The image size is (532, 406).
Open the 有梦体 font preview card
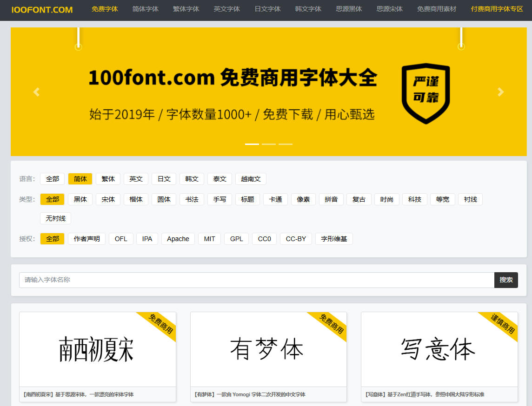pyautogui.click(x=268, y=349)
